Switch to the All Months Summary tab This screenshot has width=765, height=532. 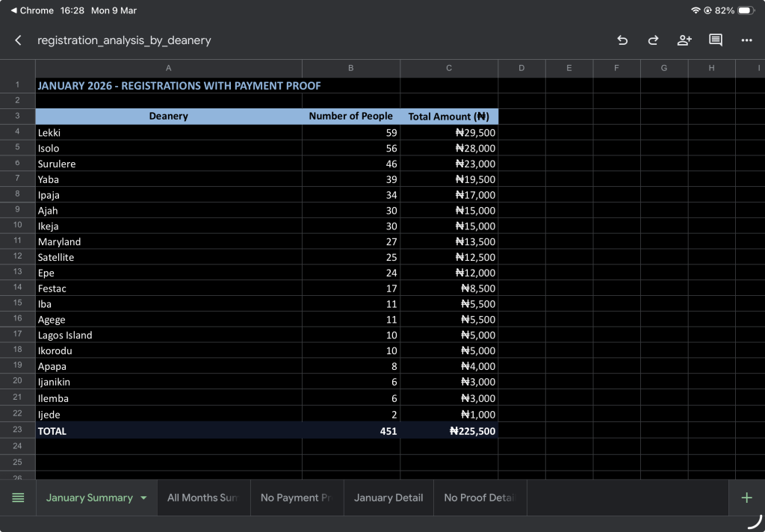pyautogui.click(x=202, y=498)
